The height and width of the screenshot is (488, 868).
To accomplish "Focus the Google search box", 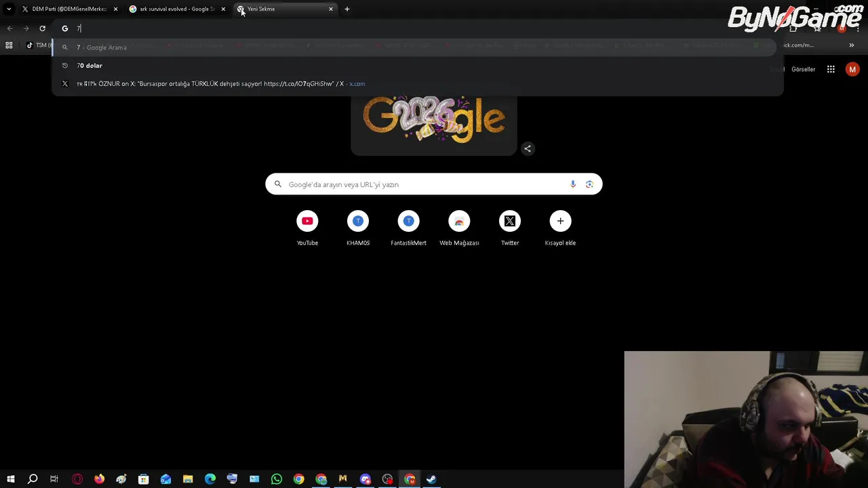I will [434, 184].
